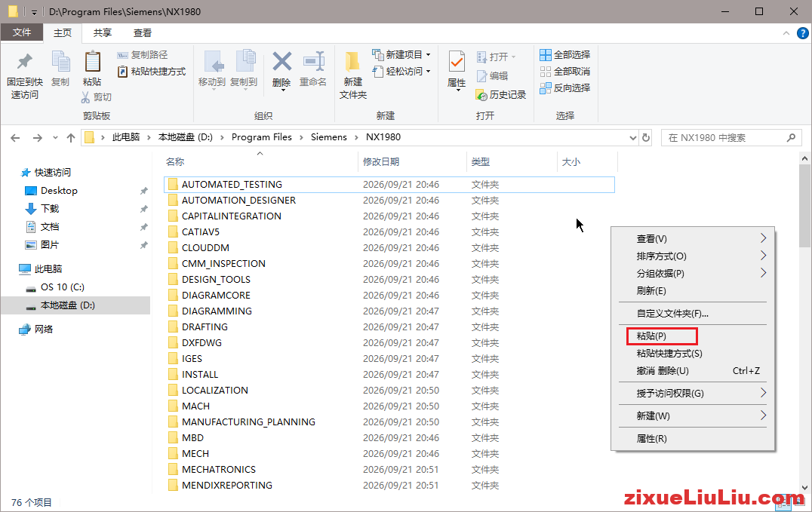
Task: Switch to the Share (共享) tab
Action: [x=102, y=32]
